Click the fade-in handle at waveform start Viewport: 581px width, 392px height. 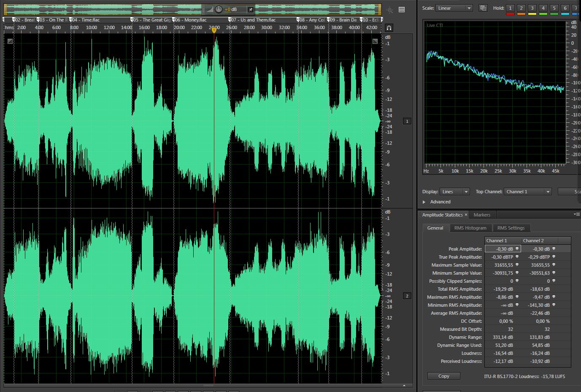pyautogui.click(x=10, y=41)
